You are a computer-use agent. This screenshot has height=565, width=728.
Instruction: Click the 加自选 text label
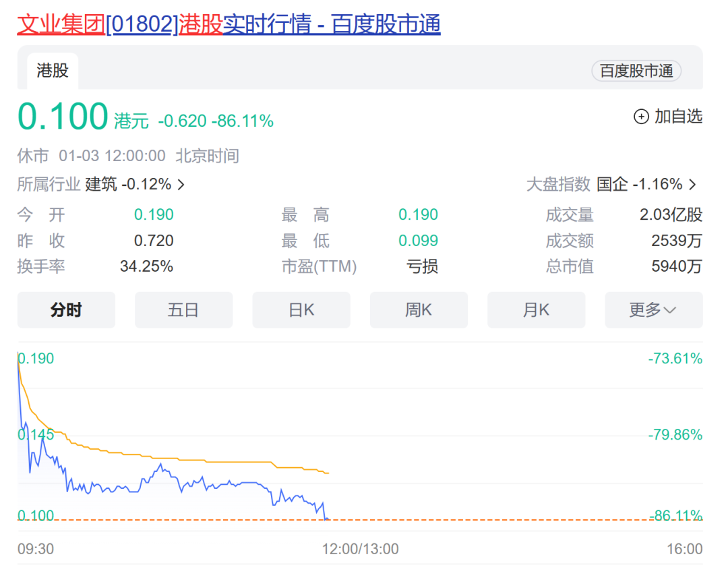pyautogui.click(x=678, y=117)
